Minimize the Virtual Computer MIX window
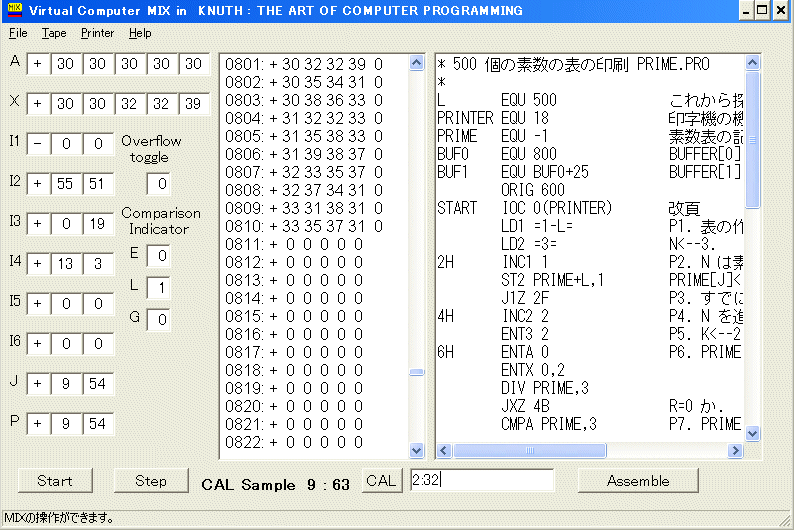Screen dimensions: 794x530 click(746, 10)
